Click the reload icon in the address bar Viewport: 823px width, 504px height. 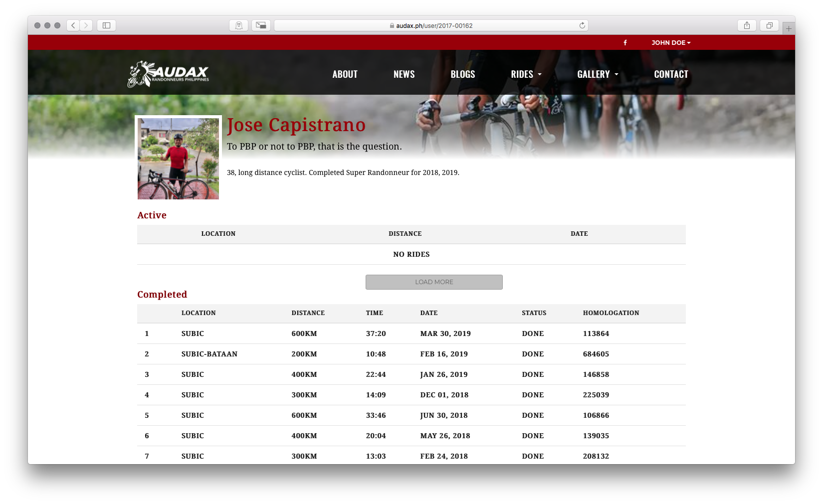click(582, 25)
